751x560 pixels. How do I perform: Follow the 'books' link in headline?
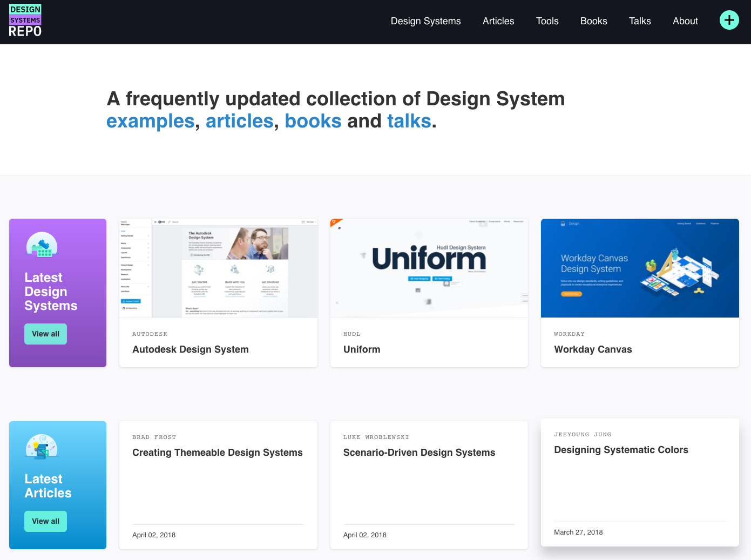tap(313, 121)
